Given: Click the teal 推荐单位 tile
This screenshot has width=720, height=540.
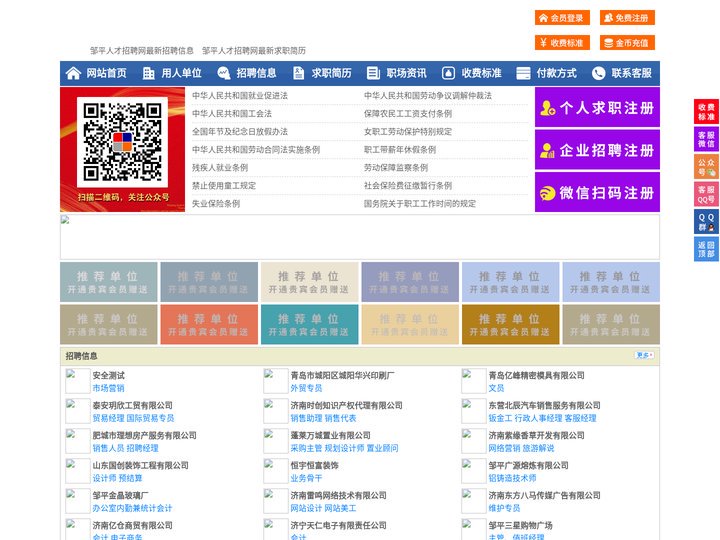Looking at the screenshot, I should point(309,324).
